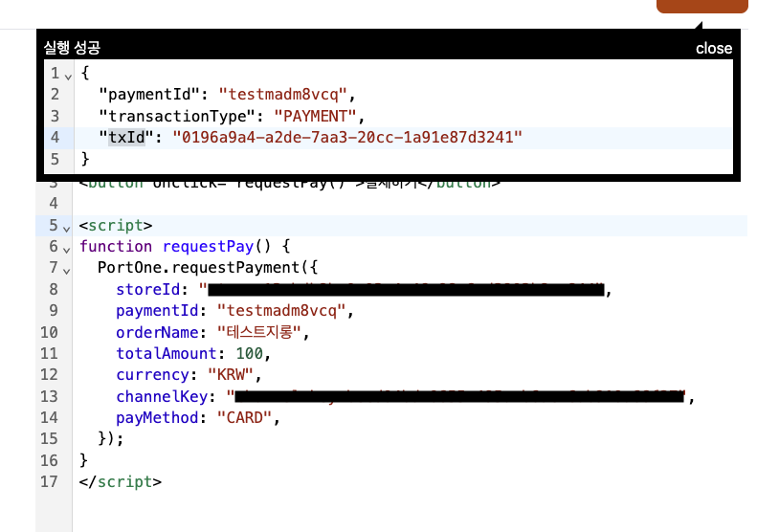Click the storeId property on line 8
This screenshot has width=779, height=532.
pyautogui.click(x=147, y=290)
